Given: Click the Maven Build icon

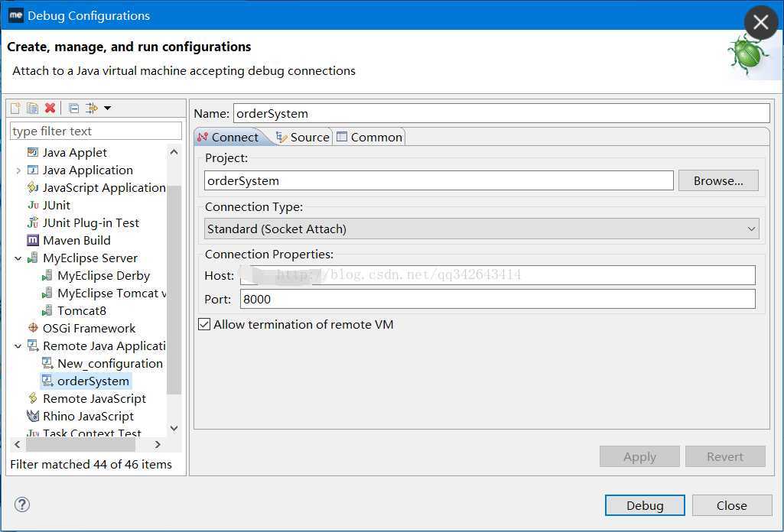Looking at the screenshot, I should tap(33, 240).
